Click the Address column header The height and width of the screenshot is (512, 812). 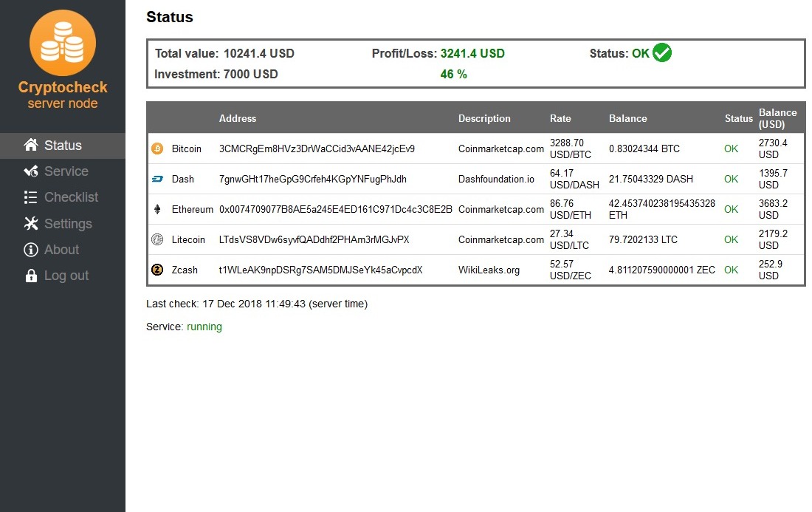click(237, 119)
